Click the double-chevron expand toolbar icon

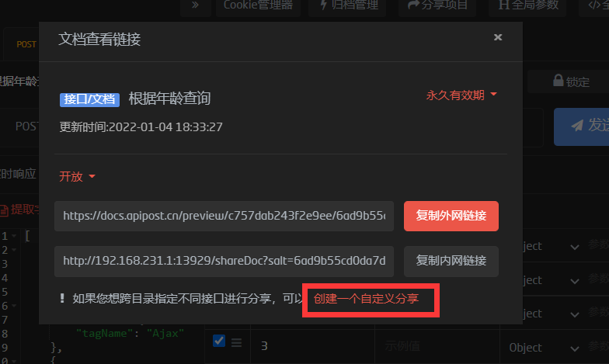point(196,5)
